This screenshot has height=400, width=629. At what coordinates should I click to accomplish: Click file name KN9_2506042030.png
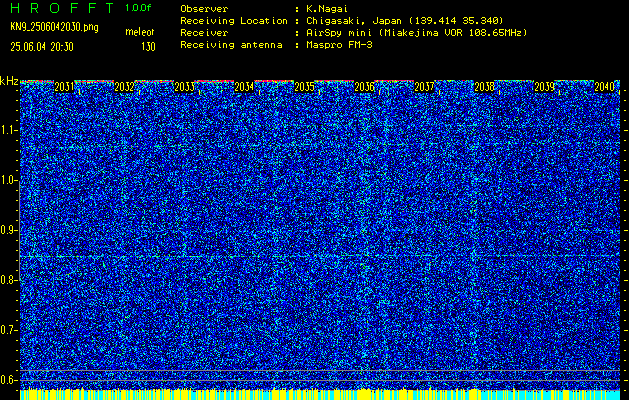point(54,27)
